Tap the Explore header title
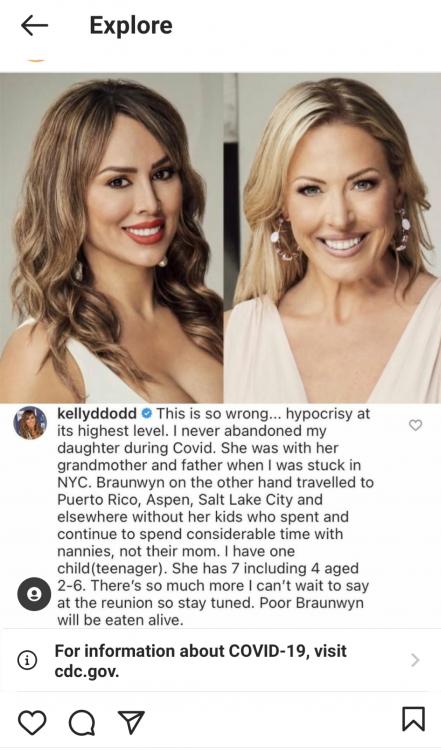Viewport: 441px width, 750px height. coord(131,25)
